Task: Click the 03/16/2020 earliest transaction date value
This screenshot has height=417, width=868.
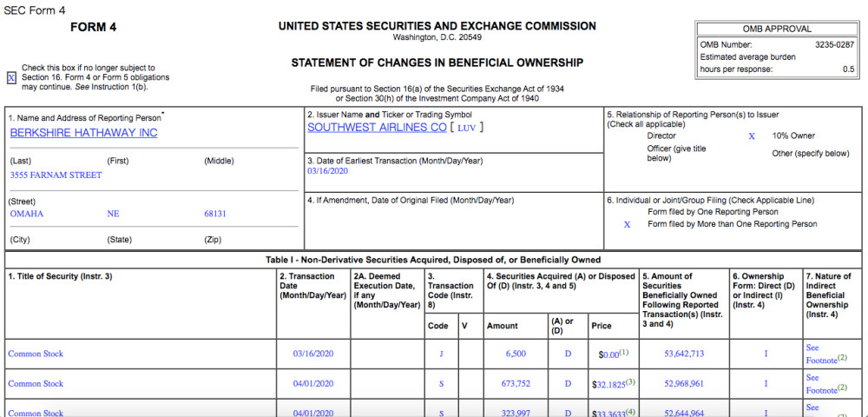Action: [328, 170]
